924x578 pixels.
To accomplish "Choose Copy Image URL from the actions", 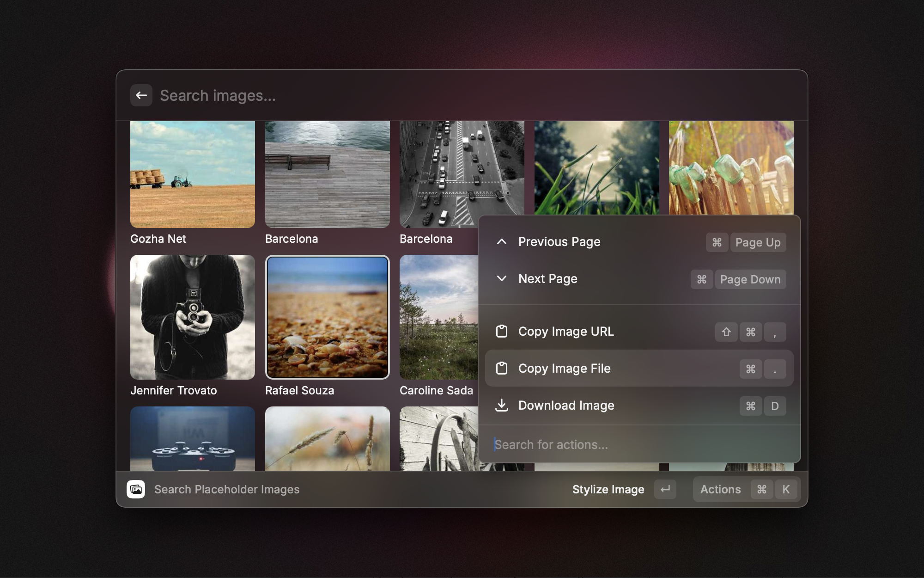I will (566, 332).
